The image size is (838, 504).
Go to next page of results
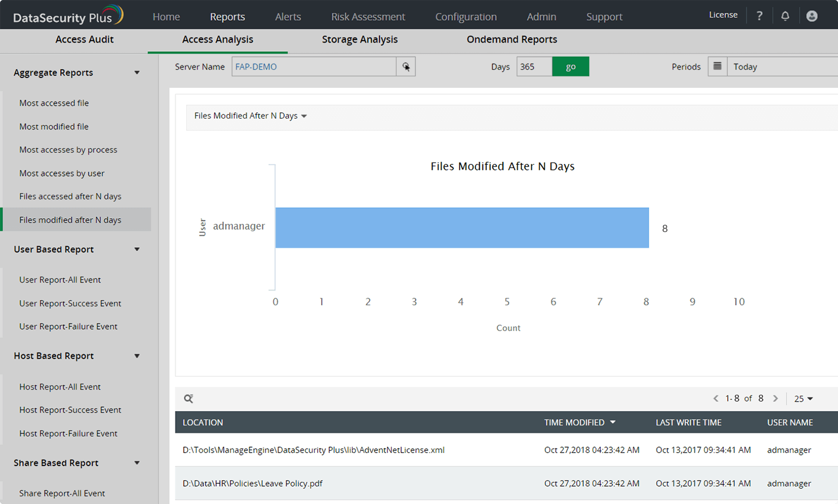[776, 399]
